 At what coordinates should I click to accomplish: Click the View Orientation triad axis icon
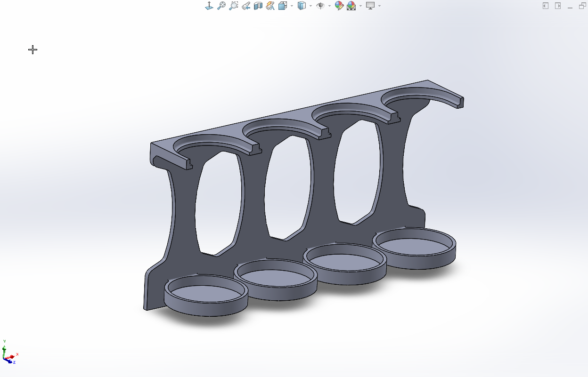[209, 6]
